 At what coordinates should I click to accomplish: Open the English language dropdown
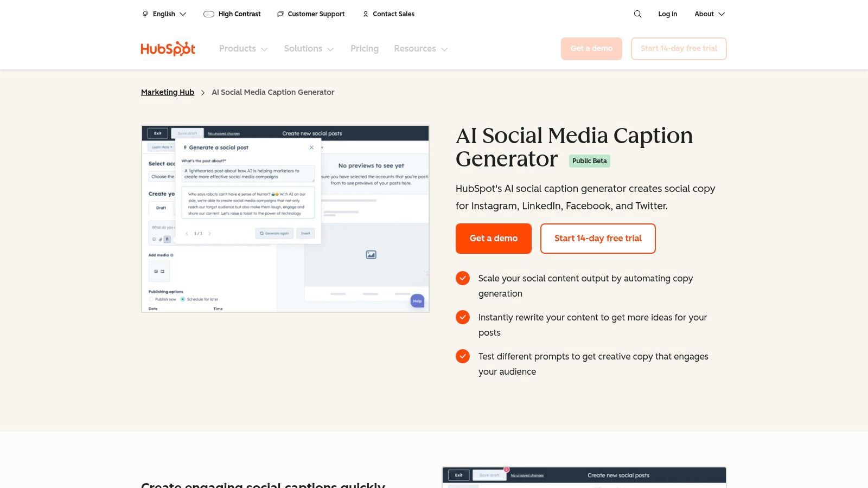pyautogui.click(x=164, y=14)
